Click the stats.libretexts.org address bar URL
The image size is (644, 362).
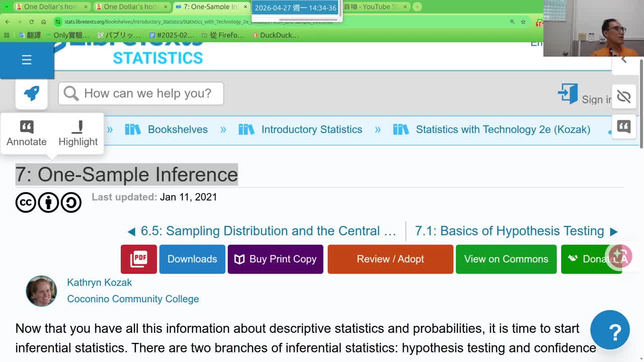click(198, 22)
